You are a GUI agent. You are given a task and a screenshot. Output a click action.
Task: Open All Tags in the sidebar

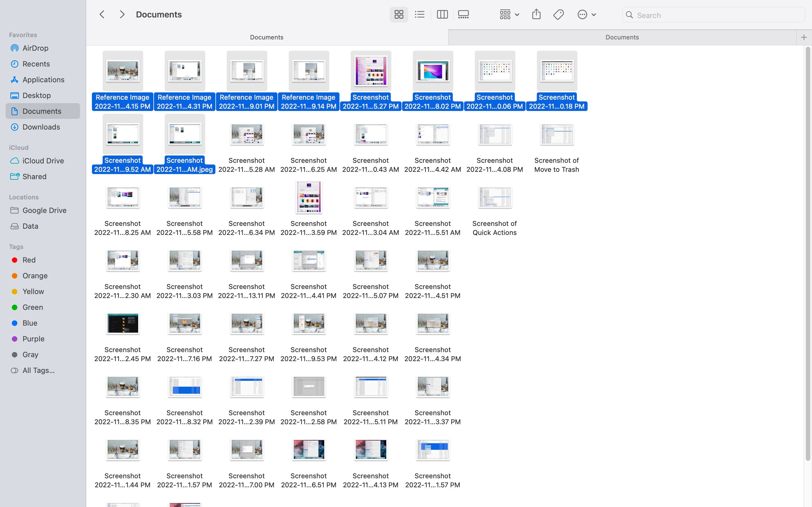pyautogui.click(x=38, y=370)
